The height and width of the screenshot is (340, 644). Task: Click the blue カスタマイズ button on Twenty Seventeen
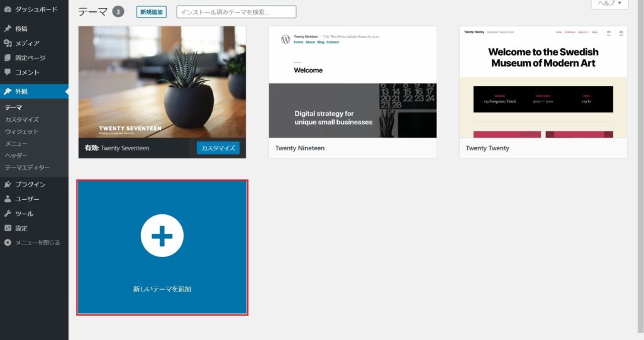tap(218, 148)
